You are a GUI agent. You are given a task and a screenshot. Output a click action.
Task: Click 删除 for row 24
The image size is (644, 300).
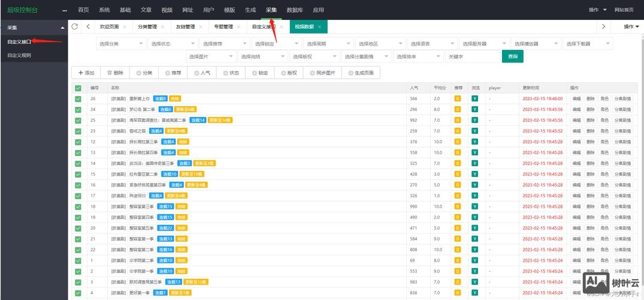(590, 109)
